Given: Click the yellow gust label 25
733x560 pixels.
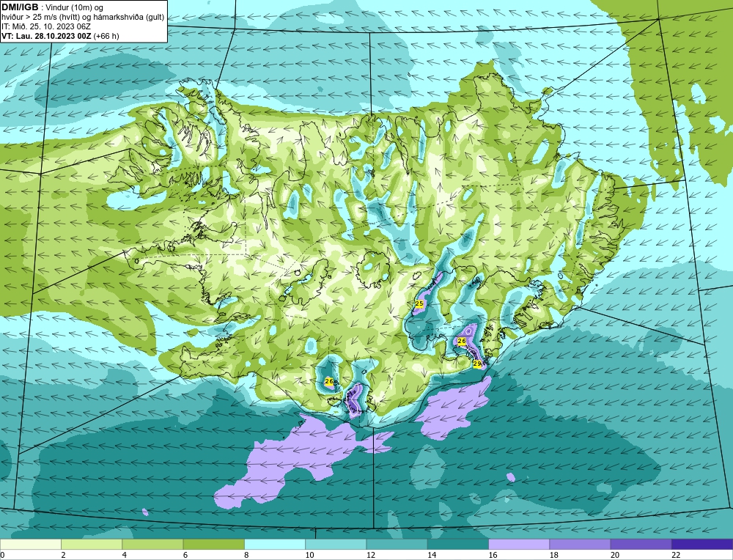Looking at the screenshot, I should pyautogui.click(x=419, y=304).
